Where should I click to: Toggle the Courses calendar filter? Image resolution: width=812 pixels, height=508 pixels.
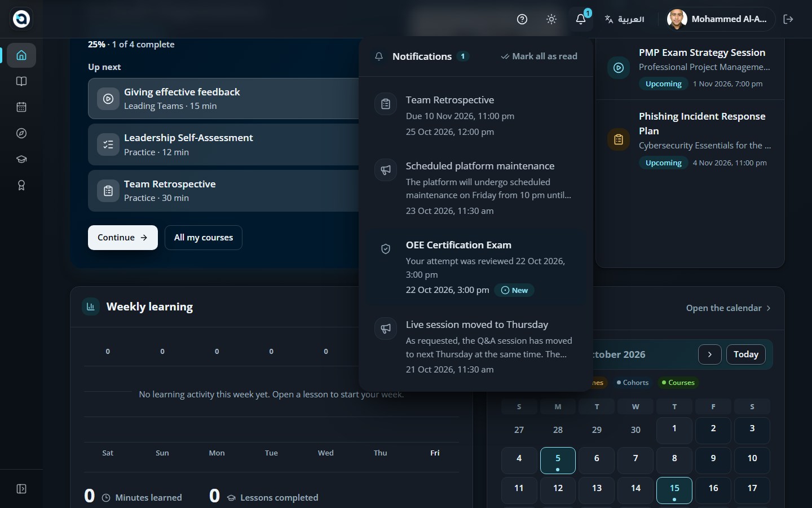point(678,383)
